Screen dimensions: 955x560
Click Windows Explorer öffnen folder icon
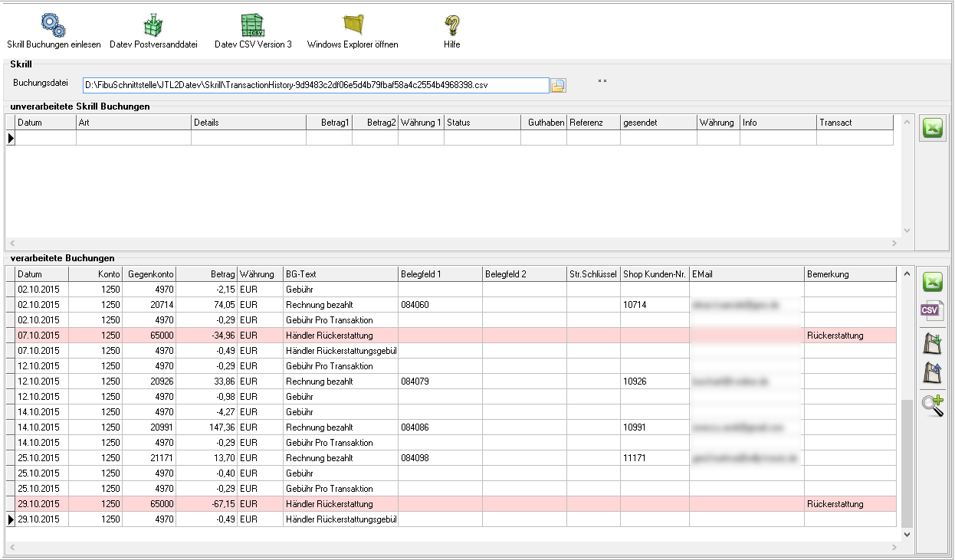pos(353,25)
